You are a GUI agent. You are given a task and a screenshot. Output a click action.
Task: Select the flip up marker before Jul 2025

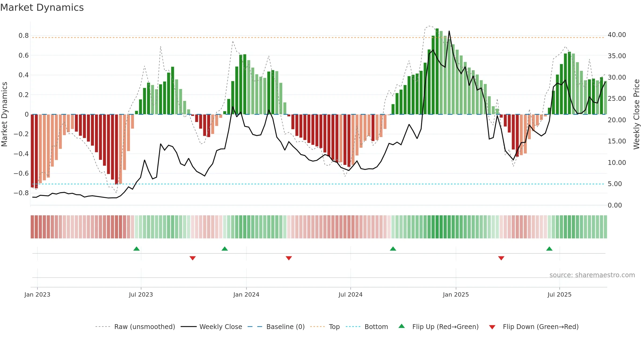(549, 249)
